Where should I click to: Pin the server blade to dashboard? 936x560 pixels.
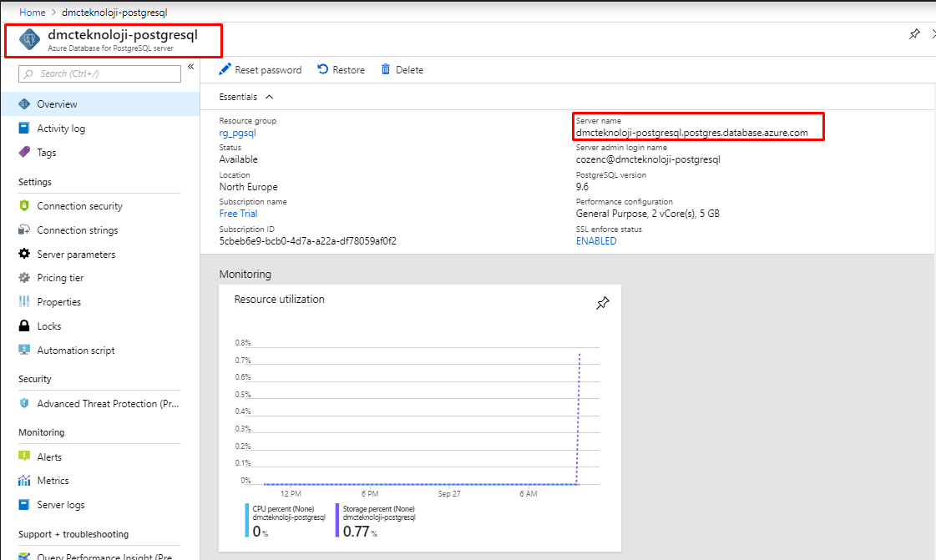pyautogui.click(x=914, y=34)
